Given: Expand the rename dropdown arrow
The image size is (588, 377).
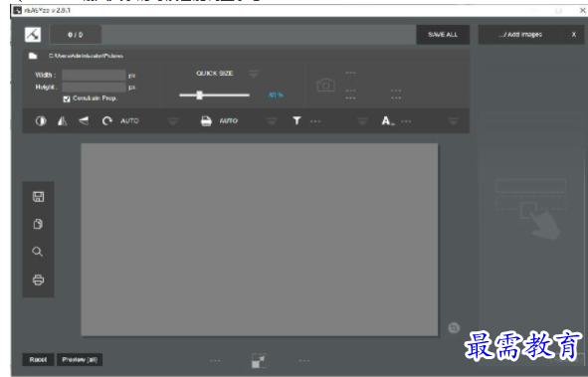Looking at the screenshot, I should pyautogui.click(x=453, y=121).
